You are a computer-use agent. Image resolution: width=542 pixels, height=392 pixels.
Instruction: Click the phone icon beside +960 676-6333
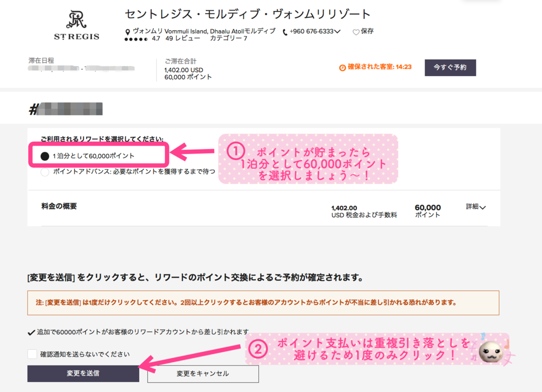[x=285, y=32]
